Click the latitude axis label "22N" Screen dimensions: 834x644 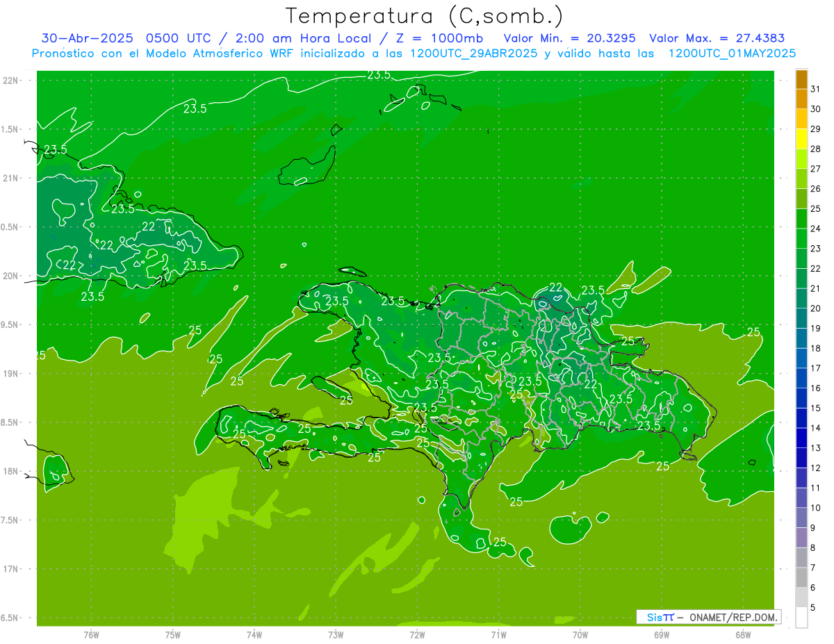pyautogui.click(x=11, y=81)
